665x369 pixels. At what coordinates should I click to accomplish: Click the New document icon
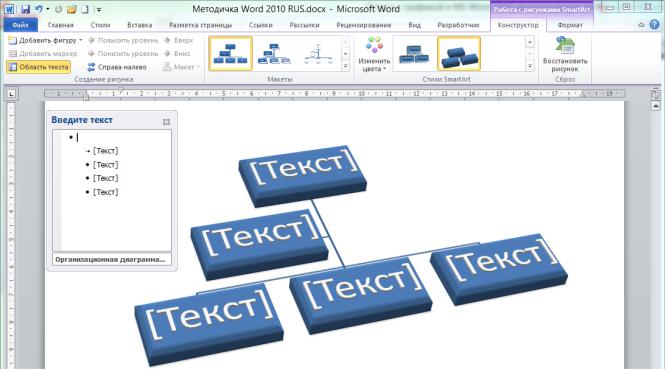click(x=85, y=9)
